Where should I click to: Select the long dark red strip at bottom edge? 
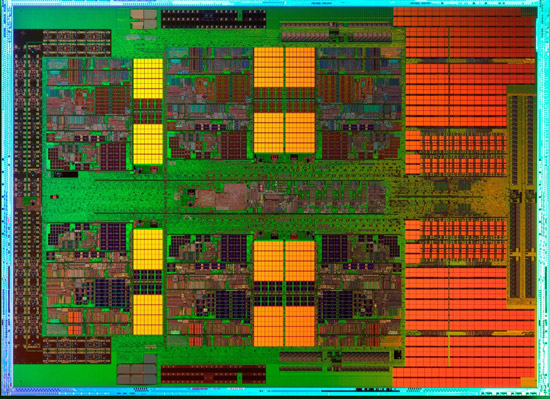coord(213,374)
